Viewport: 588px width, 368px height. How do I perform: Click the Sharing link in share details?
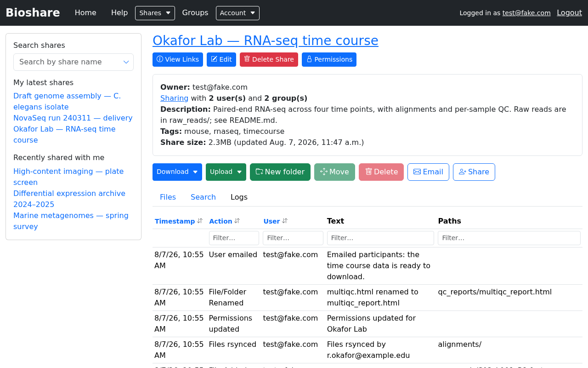174,98
